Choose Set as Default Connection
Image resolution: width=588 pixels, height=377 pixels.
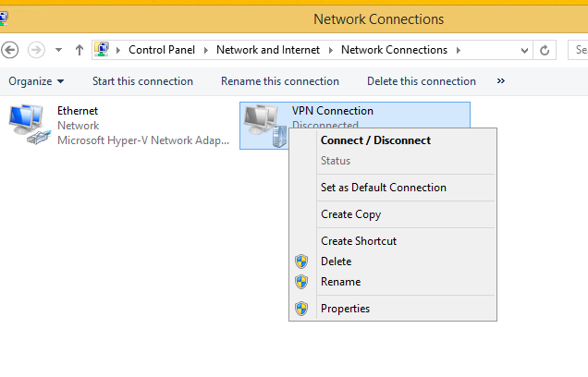click(393, 188)
